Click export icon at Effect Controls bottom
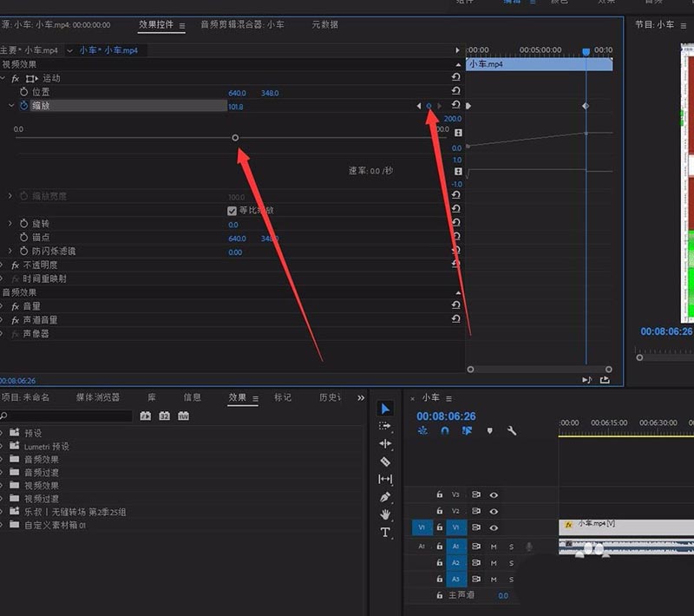694x616 pixels. tap(605, 380)
